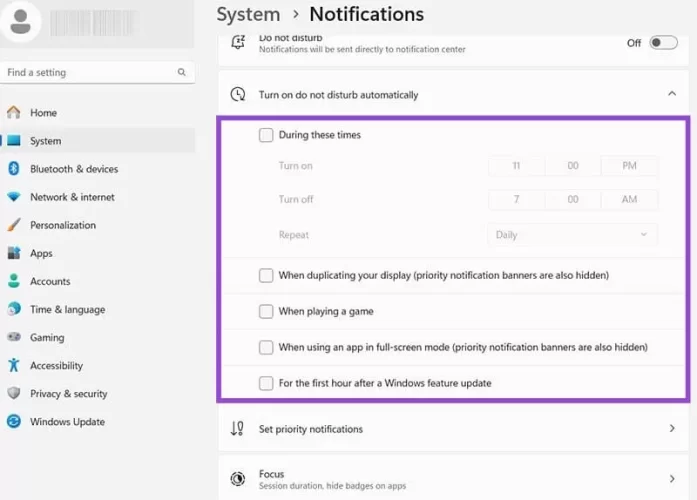
Task: Go to Time & language settings
Action: (67, 309)
